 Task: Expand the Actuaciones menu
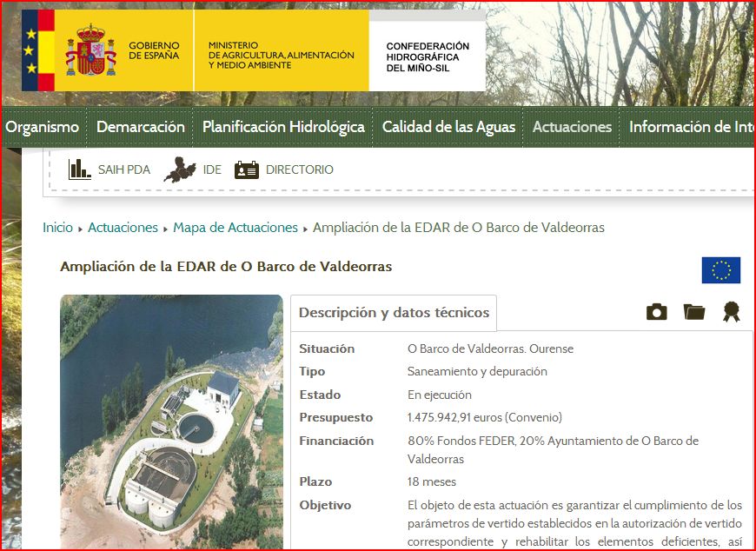point(572,127)
